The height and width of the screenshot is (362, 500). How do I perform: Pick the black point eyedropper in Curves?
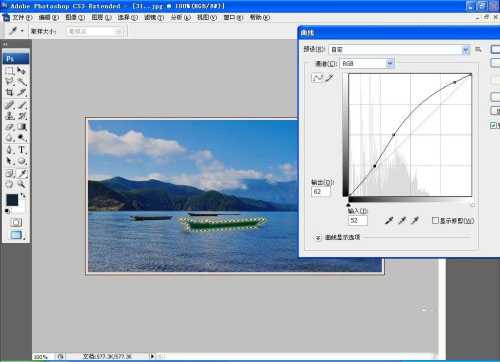[x=389, y=220]
